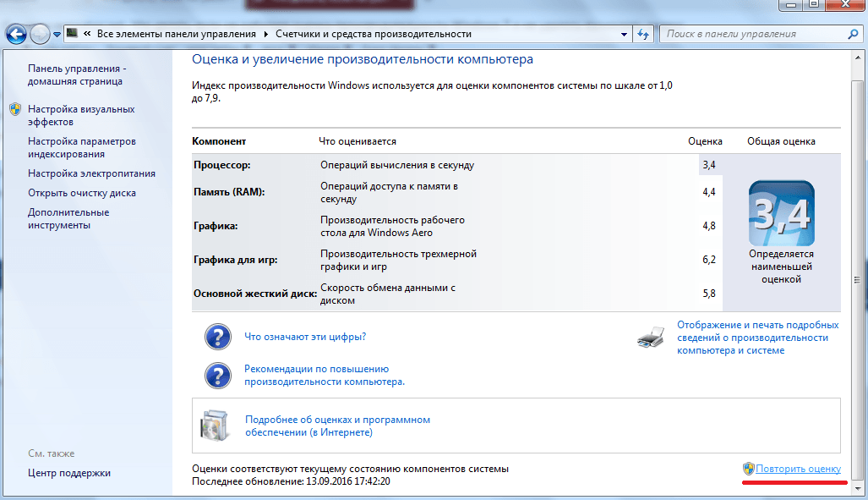Click the 3,4 overall score badge
The width and height of the screenshot is (868, 500).
click(781, 213)
